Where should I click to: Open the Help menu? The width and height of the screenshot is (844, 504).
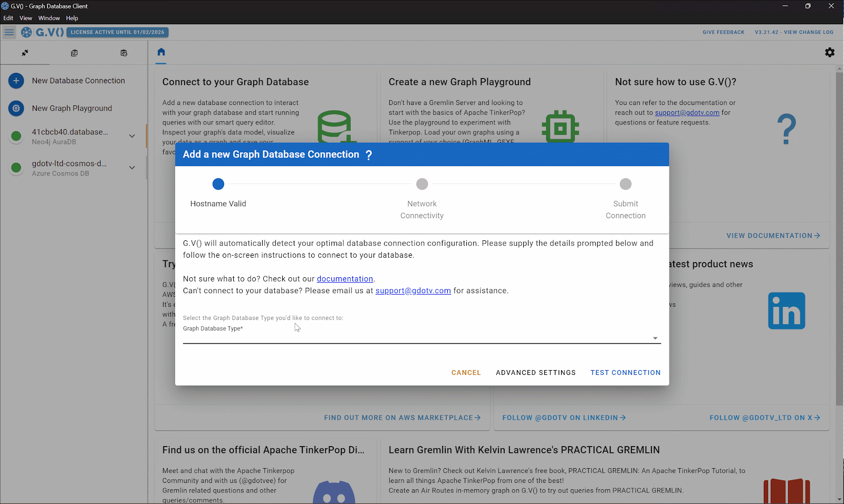tap(72, 18)
